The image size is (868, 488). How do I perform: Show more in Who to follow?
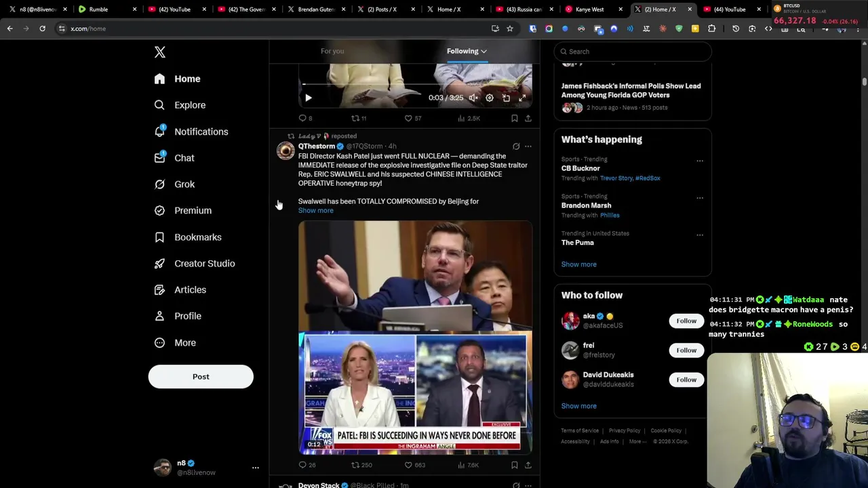(x=578, y=406)
